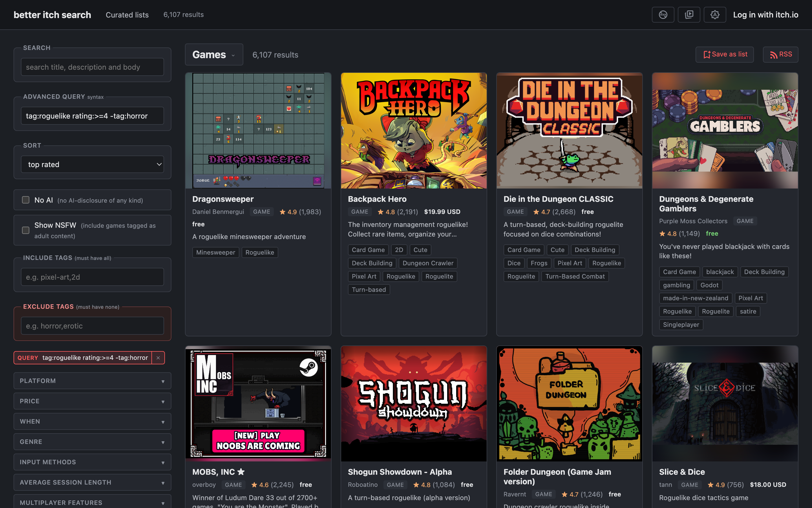Select the Frogs tag
Screen dimensions: 812x508
[539, 263]
